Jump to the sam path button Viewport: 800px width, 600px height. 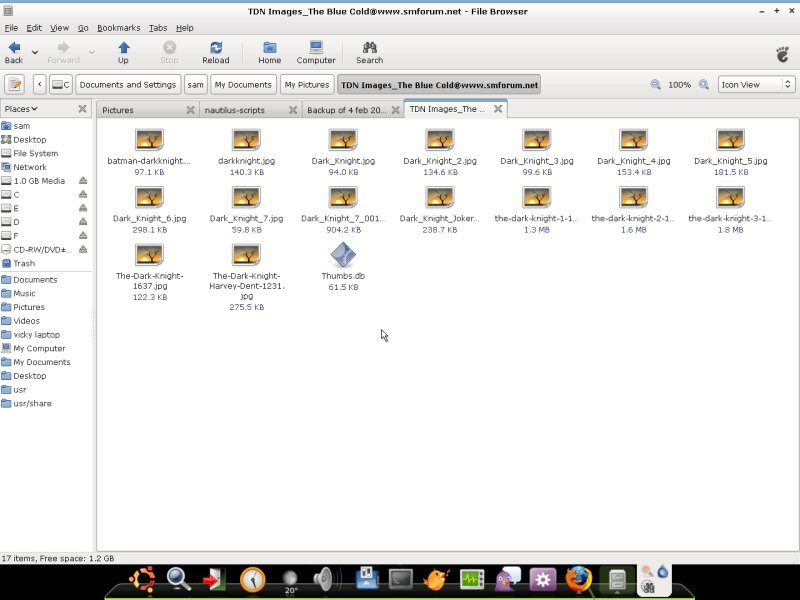point(195,85)
